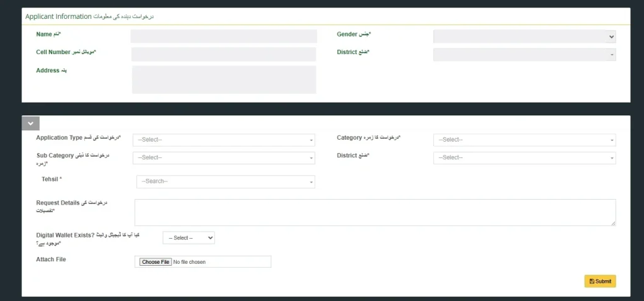The image size is (644, 301).
Task: Click the Tehsil dropdown caret icon
Action: point(311,182)
